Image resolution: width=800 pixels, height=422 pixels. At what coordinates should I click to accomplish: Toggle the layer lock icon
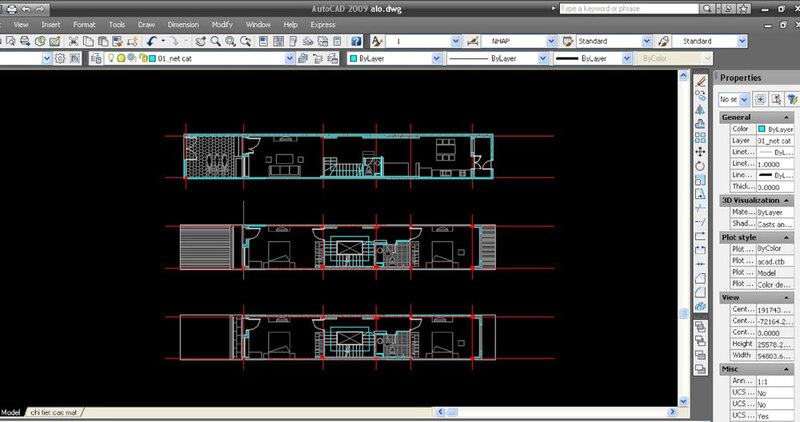[143, 59]
